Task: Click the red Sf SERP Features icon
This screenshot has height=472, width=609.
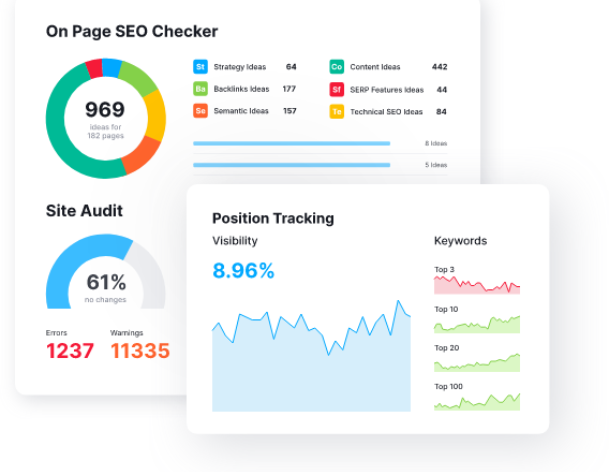Action: (x=337, y=89)
